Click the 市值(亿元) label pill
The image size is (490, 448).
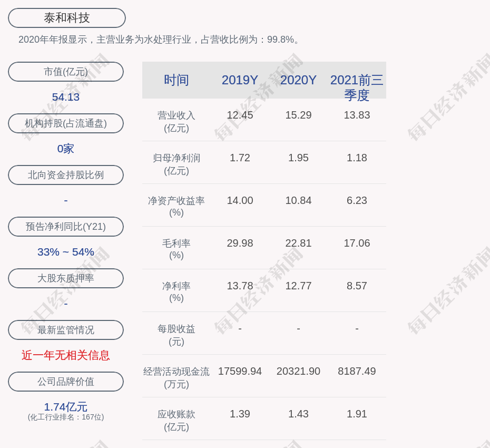click(x=66, y=72)
